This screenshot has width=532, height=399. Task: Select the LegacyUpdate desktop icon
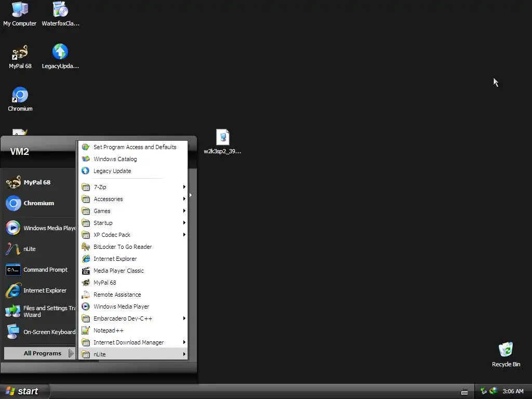(60, 57)
